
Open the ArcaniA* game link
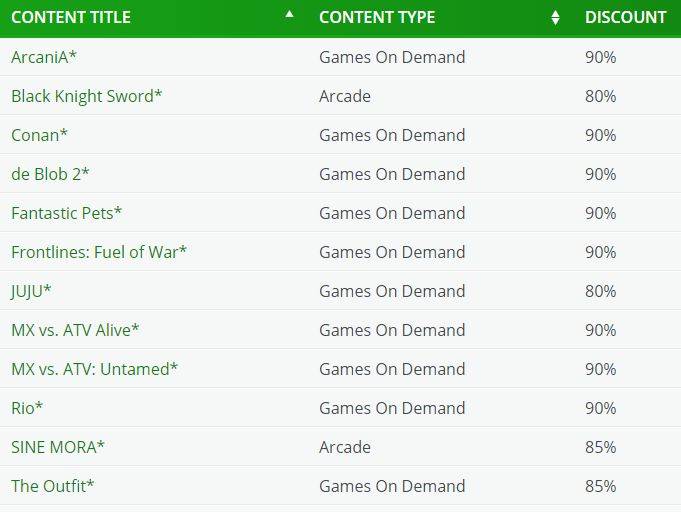44,57
